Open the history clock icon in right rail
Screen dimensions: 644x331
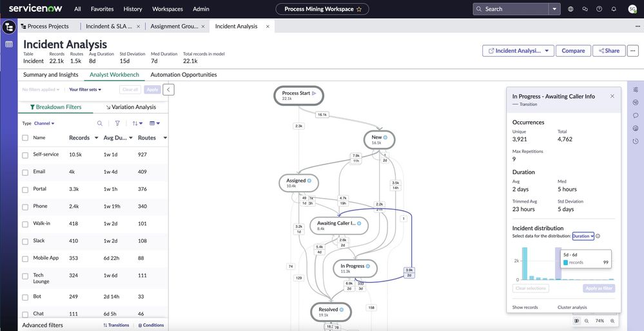point(636,141)
